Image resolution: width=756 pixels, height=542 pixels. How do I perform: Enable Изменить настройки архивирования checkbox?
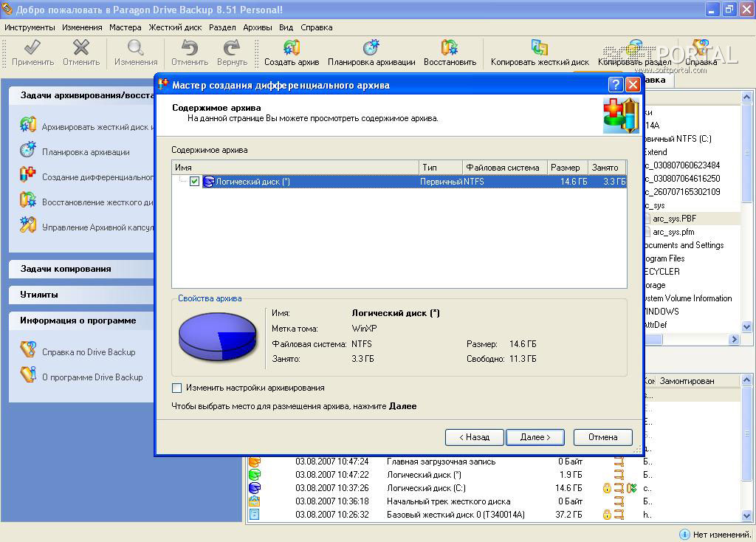click(x=177, y=388)
